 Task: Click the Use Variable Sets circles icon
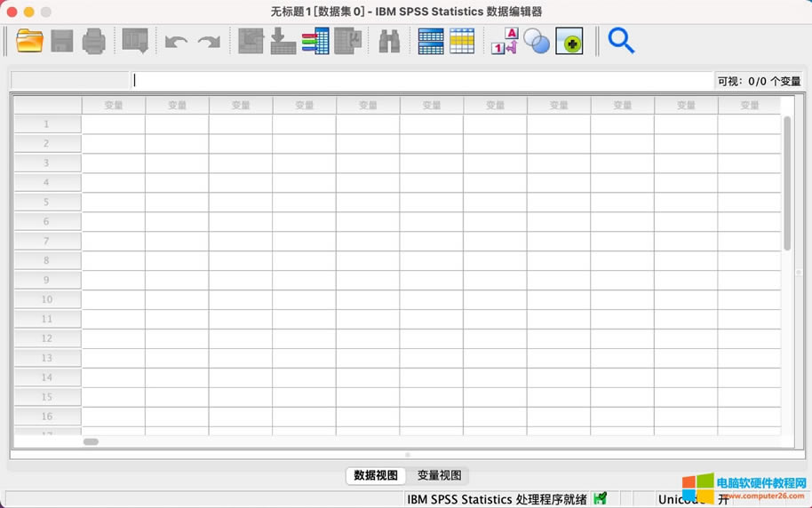537,41
